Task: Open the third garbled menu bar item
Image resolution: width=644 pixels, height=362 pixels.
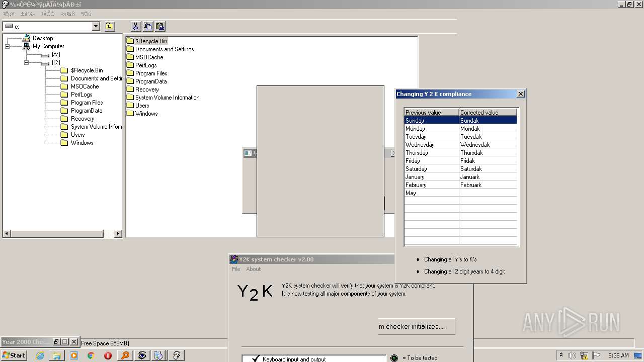Action: click(x=48, y=14)
